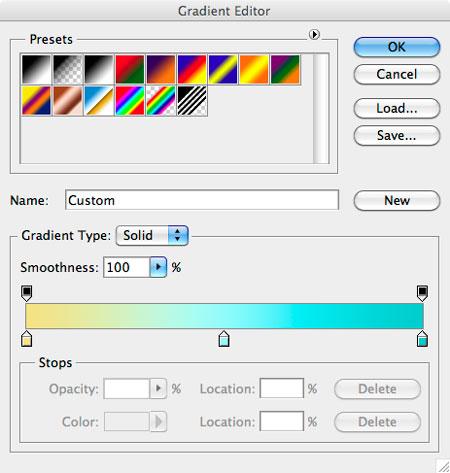Select the left opacity stop above gradient
450x473 pixels.
pyautogui.click(x=27, y=293)
